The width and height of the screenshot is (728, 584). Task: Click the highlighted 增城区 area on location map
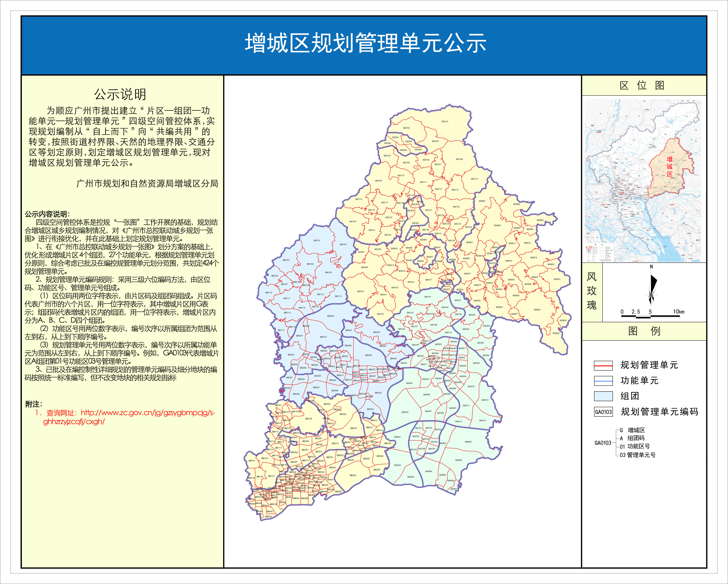pyautogui.click(x=670, y=167)
